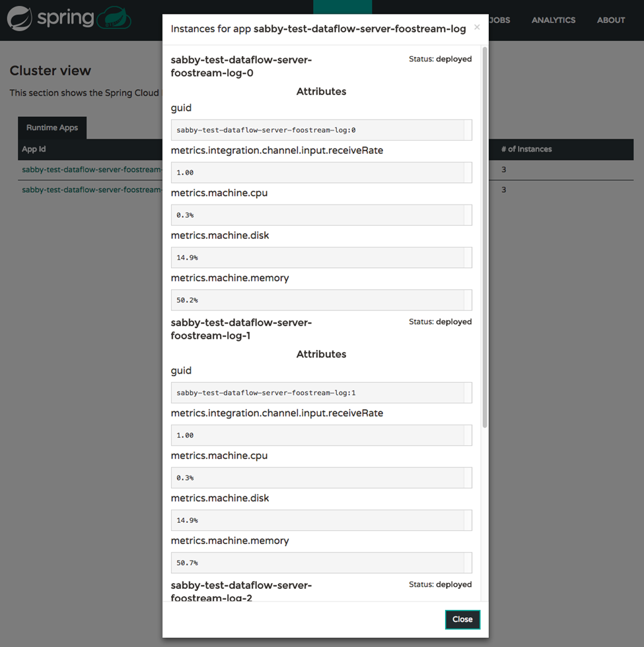Click the # of Instances column header
The width and height of the screenshot is (644, 647).
(526, 149)
